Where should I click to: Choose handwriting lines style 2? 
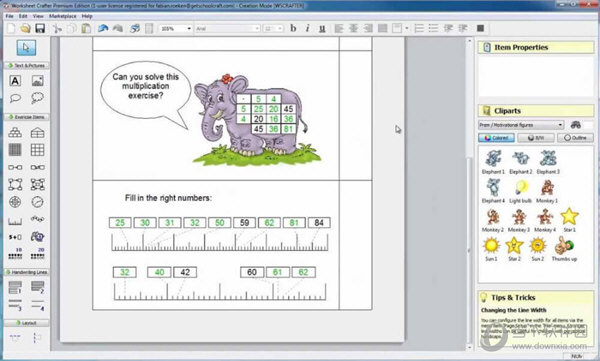tap(38, 287)
